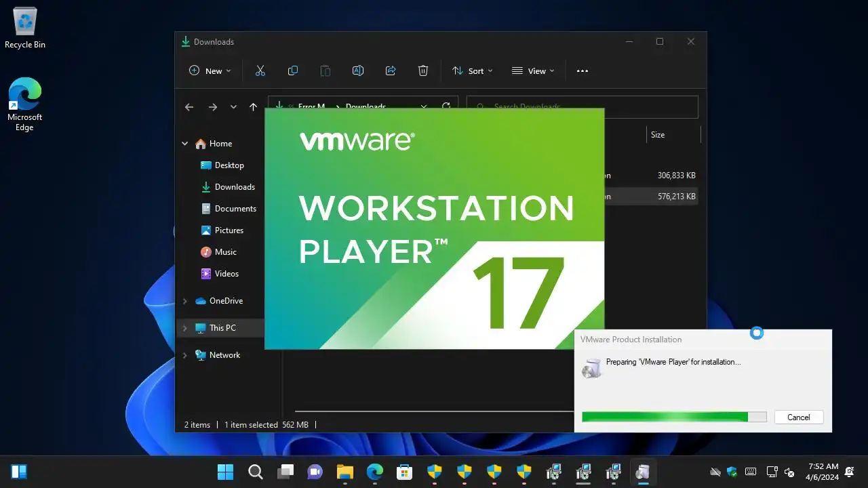Go back with the left arrow

[x=189, y=107]
